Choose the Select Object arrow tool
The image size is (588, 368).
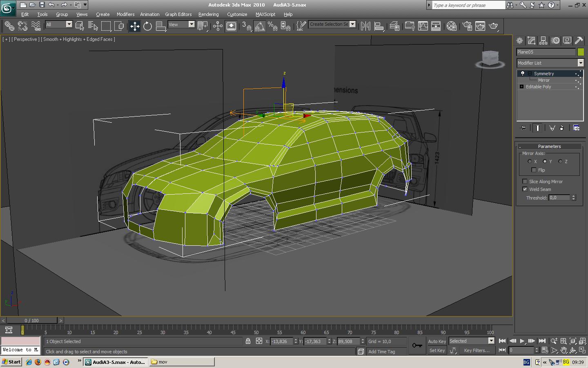[80, 26]
